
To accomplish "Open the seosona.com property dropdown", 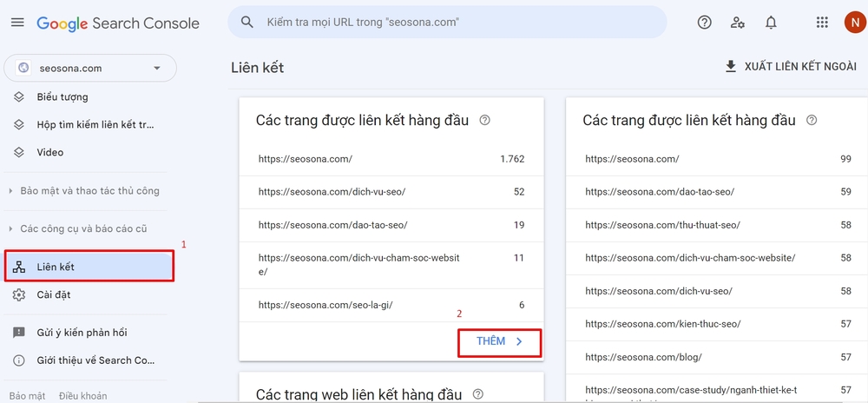I will click(x=90, y=68).
